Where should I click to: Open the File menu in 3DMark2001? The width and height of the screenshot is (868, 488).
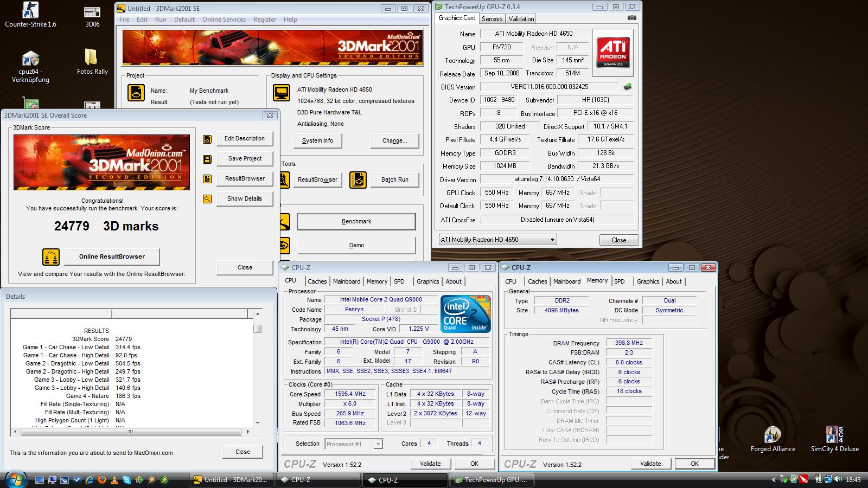click(x=124, y=20)
